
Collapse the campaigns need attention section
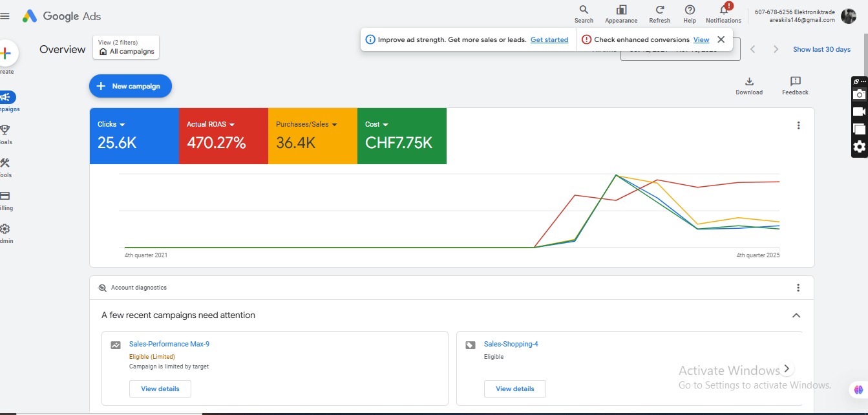point(796,315)
